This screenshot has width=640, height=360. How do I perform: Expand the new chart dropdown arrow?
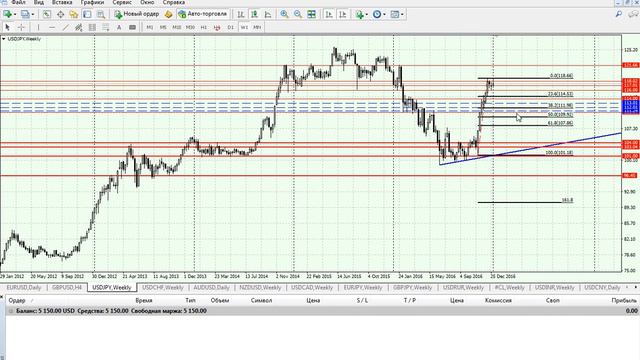(15, 14)
